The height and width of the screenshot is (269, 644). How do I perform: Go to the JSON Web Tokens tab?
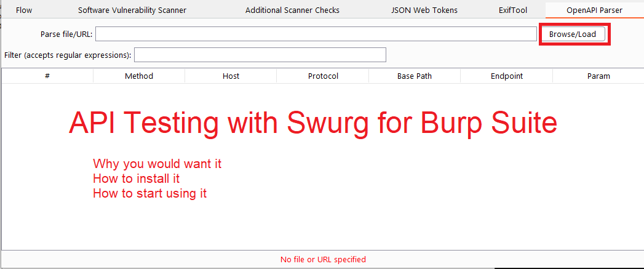424,10
